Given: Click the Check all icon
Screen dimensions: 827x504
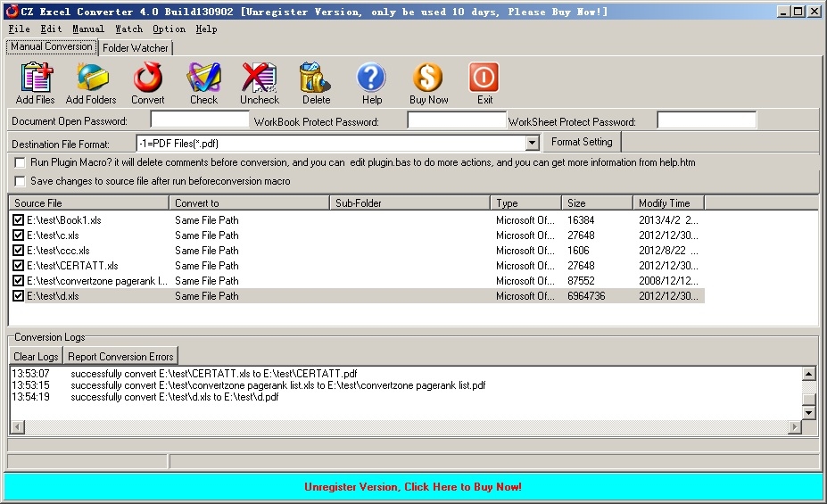Looking at the screenshot, I should pos(204,78).
